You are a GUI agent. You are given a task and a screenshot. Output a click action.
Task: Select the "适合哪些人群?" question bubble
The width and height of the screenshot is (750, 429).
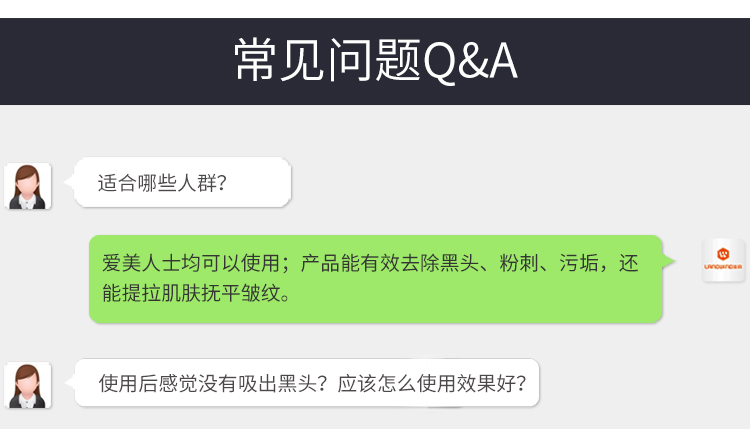point(182,182)
